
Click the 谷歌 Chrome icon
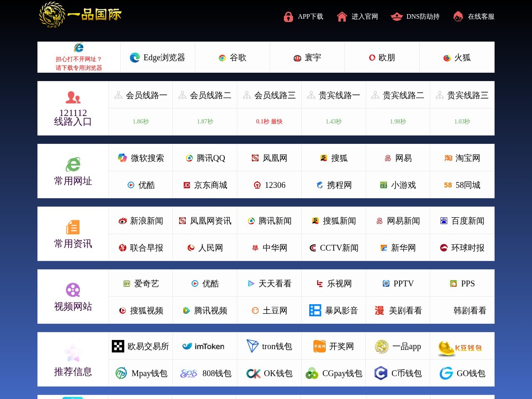[x=222, y=58]
